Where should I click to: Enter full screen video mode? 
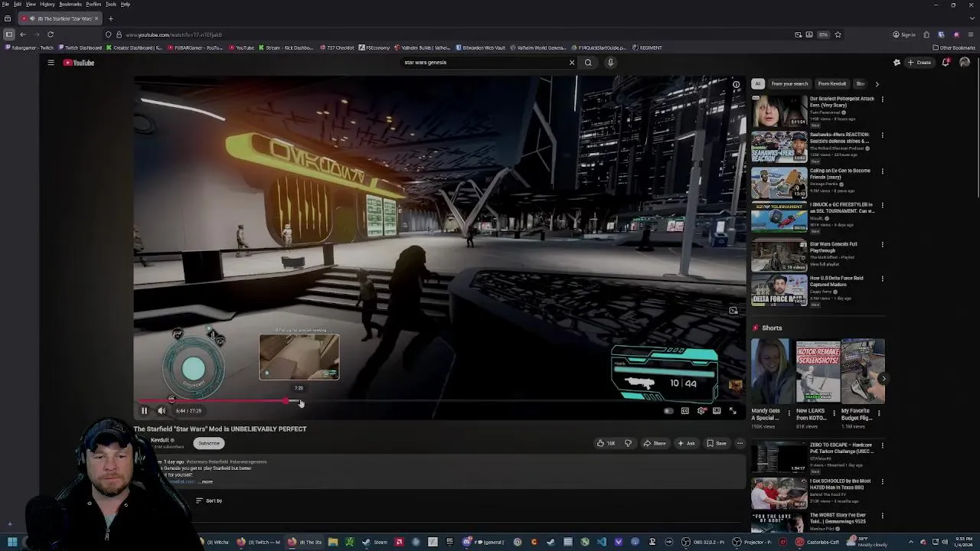pyautogui.click(x=733, y=411)
